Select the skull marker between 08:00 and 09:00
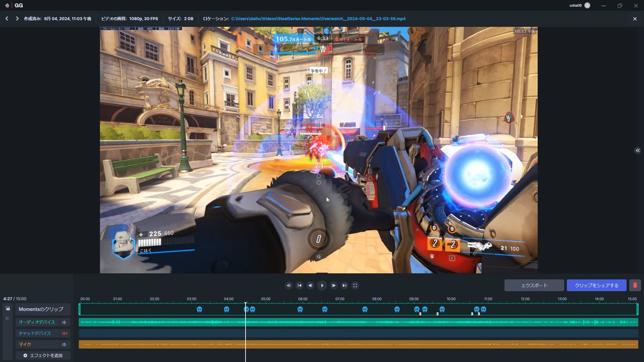This screenshot has width=644, height=362. pyautogui.click(x=397, y=309)
